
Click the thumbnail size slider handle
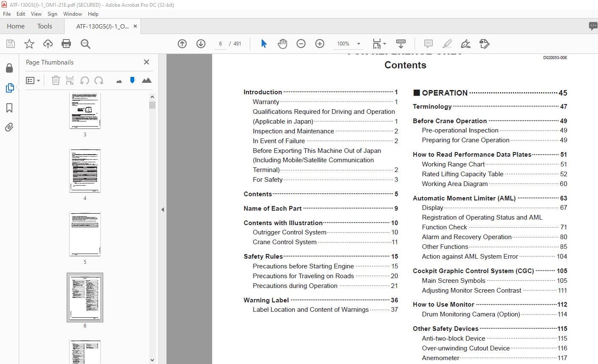133,80
